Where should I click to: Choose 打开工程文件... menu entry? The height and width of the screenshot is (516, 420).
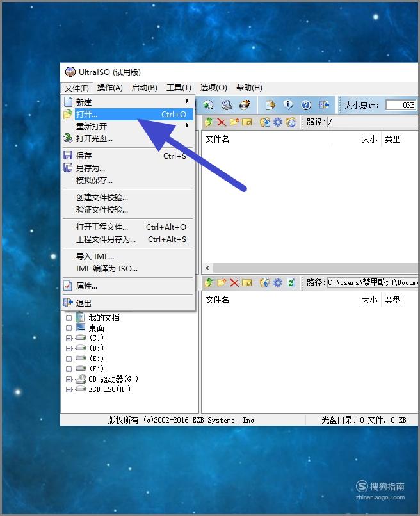(x=128, y=227)
